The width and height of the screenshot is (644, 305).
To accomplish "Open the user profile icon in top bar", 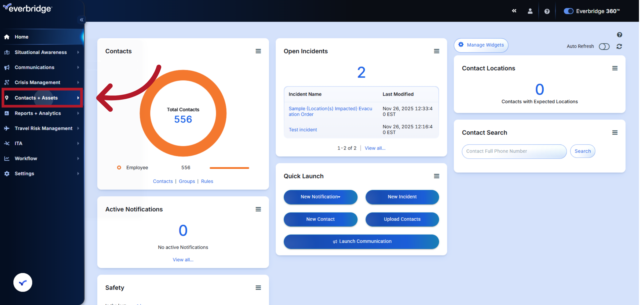I will [x=530, y=11].
